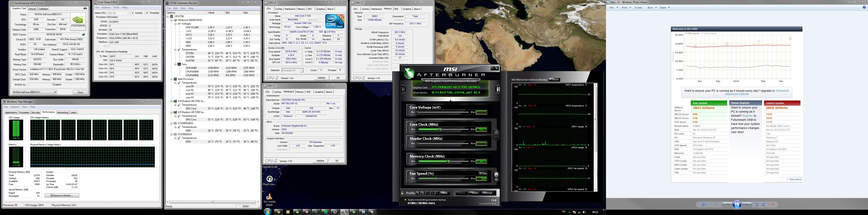Toggle the profile lock padlock icon in Afterburner
This screenshot has height=215, width=868.
(x=402, y=193)
